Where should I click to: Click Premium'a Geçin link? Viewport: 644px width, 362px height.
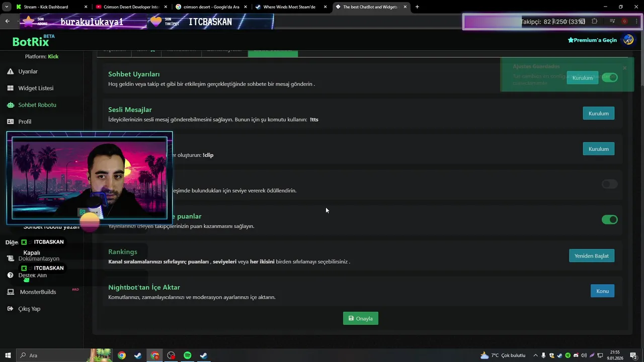pos(592,40)
